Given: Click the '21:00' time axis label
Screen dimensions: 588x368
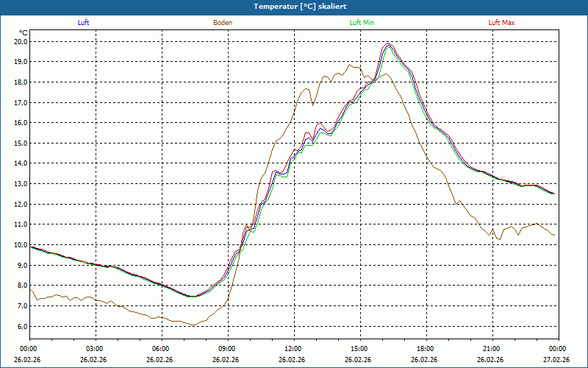Looking at the screenshot, I should 492,349.
